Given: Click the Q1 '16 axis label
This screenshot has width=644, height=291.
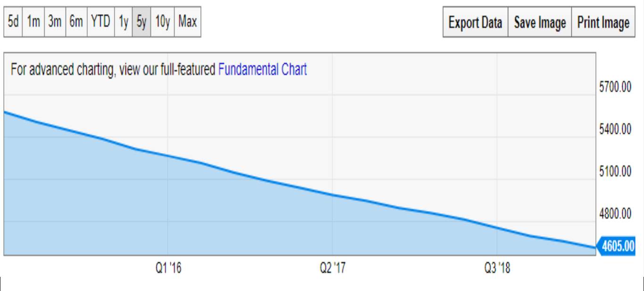Looking at the screenshot, I should pos(168,268).
